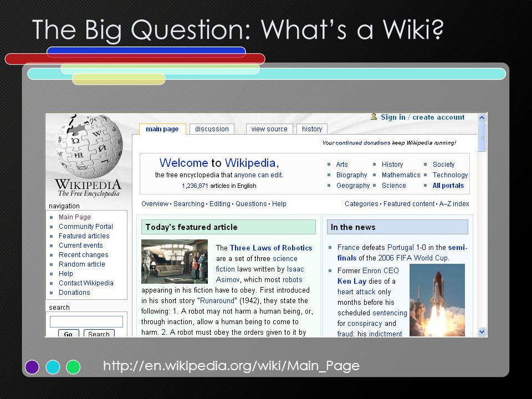Open the main page tab
Screen dimensions: 532x399
[x=162, y=129]
